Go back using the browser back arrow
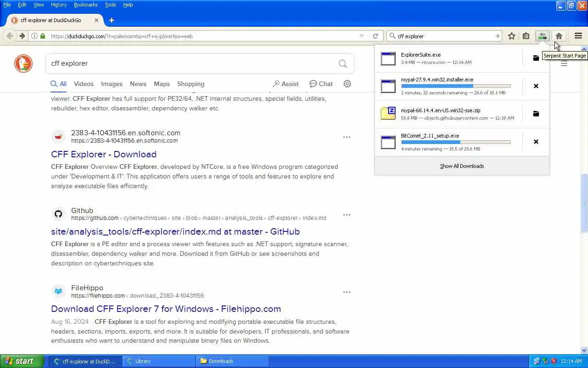Viewport: 588px width, 368px height. coord(10,36)
